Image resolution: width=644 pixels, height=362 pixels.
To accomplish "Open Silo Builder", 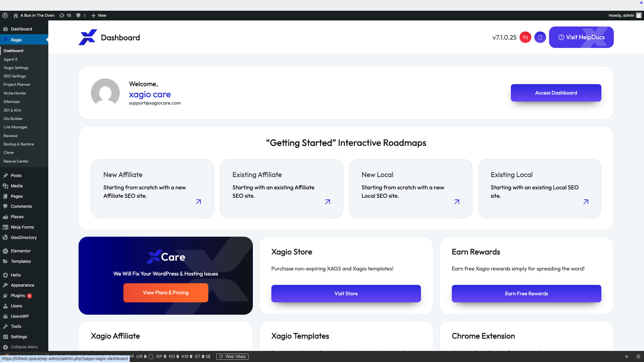I will [x=13, y=119].
